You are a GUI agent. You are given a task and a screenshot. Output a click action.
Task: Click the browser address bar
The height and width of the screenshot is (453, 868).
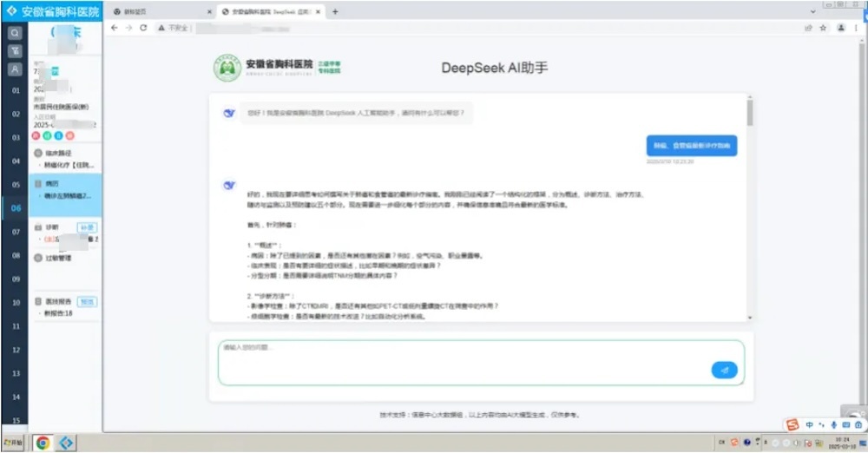[x=487, y=28]
